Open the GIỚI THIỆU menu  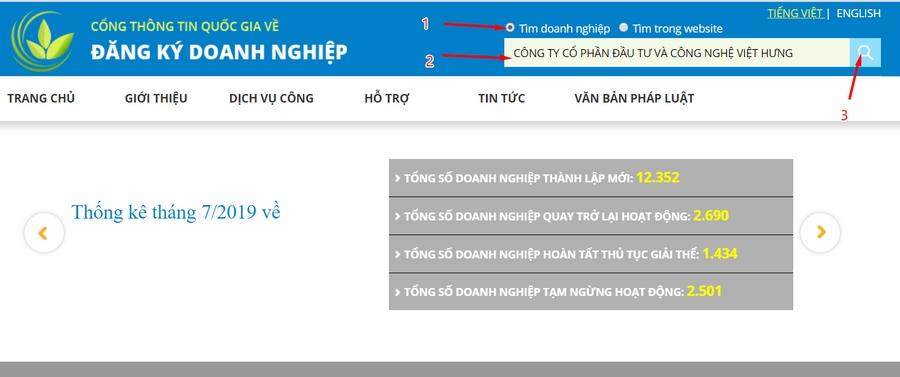pos(156,98)
